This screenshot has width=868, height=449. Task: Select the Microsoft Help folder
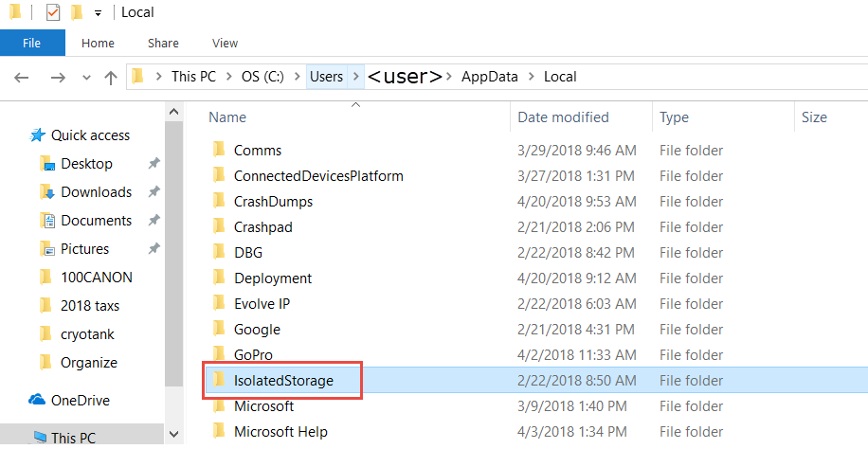pyautogui.click(x=280, y=432)
